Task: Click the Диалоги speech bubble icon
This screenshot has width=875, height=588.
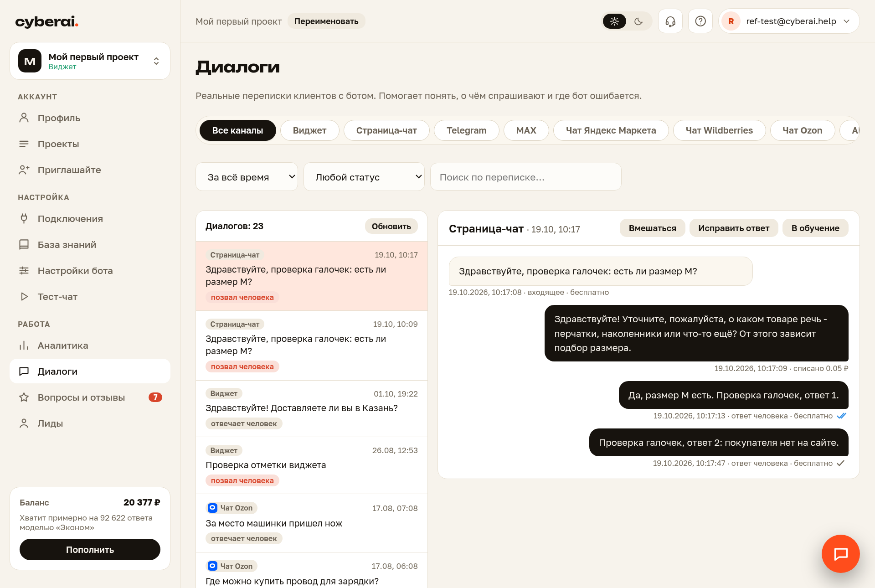Action: point(24,371)
